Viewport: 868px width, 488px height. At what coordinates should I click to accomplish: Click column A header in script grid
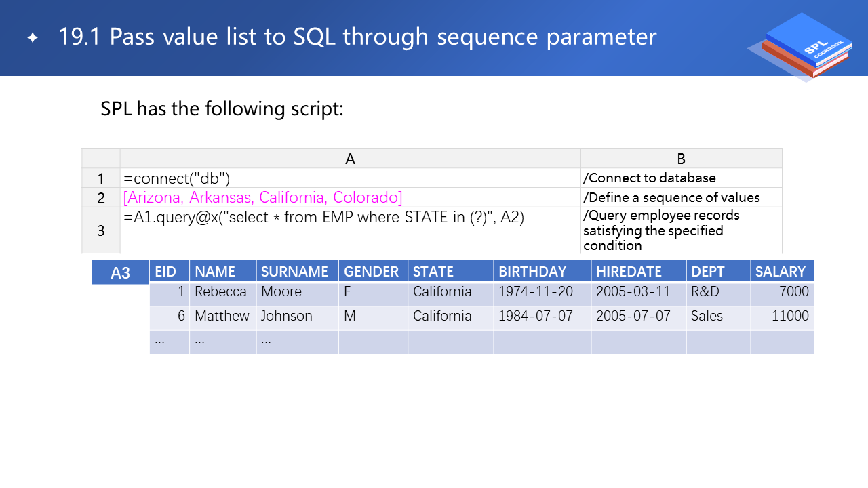coord(350,159)
